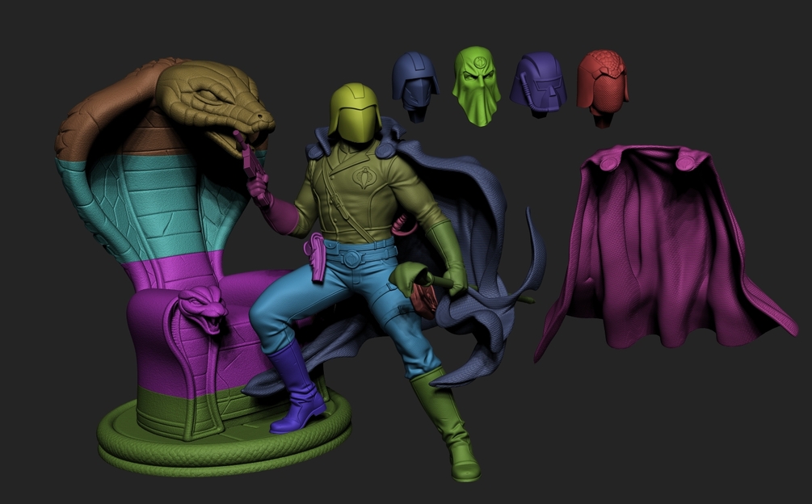Click the round belt buckle
Image resolution: width=812 pixels, height=504 pixels.
click(352, 257)
